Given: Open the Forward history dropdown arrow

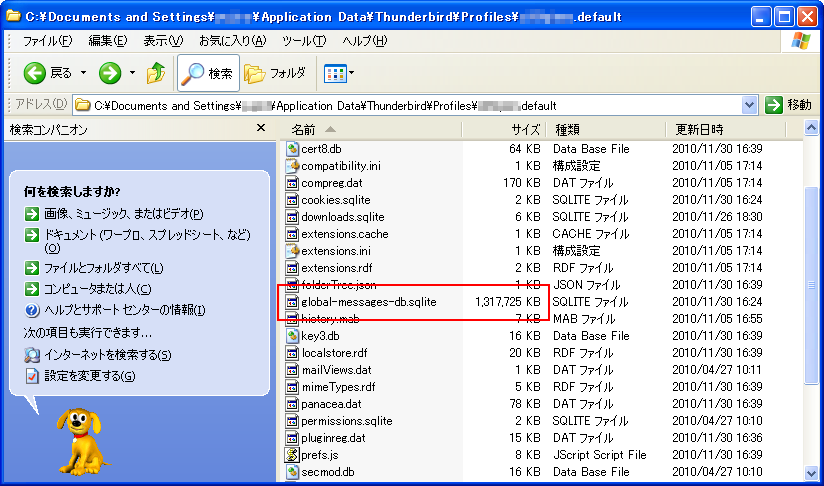Looking at the screenshot, I should (x=132, y=73).
